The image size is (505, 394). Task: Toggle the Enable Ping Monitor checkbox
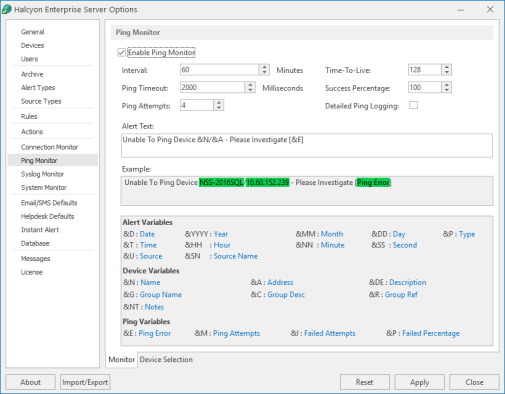[122, 53]
